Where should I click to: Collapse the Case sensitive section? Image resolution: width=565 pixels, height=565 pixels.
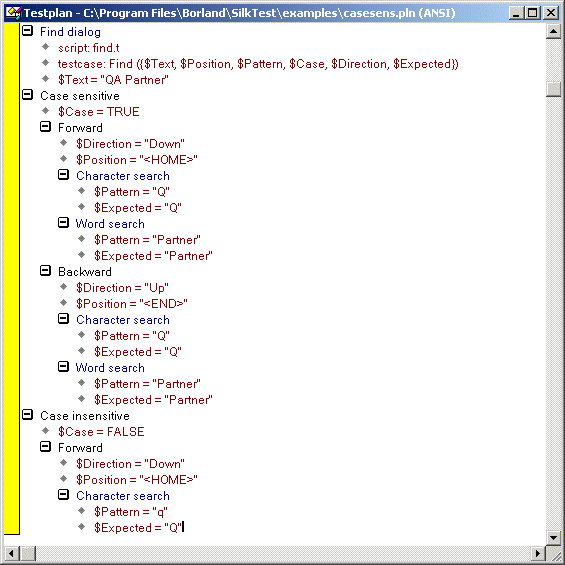(27, 95)
